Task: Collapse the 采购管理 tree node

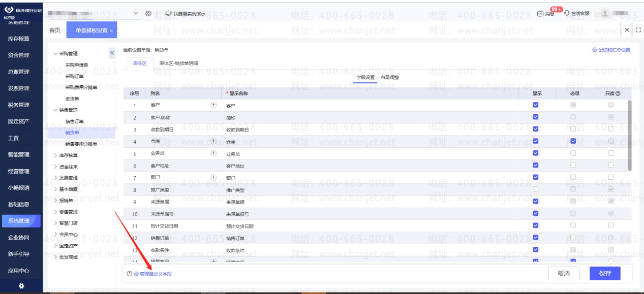Action: (56, 53)
